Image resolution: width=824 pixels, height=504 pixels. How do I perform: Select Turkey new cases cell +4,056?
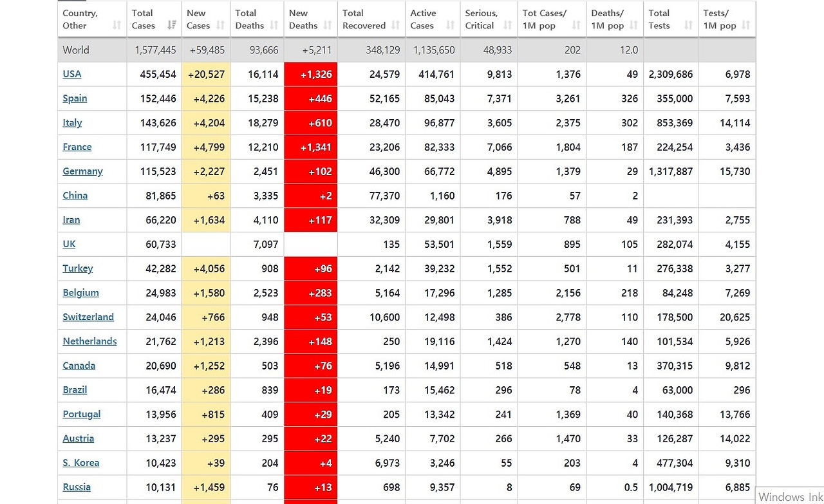click(206, 268)
